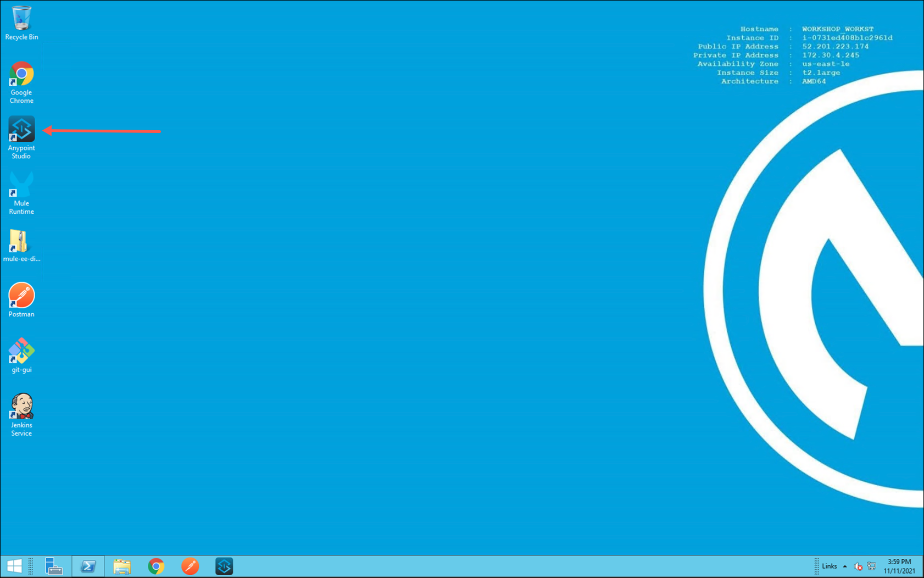The image size is (924, 578).
Task: Open File Explorer from the taskbar
Action: pyautogui.click(x=122, y=566)
